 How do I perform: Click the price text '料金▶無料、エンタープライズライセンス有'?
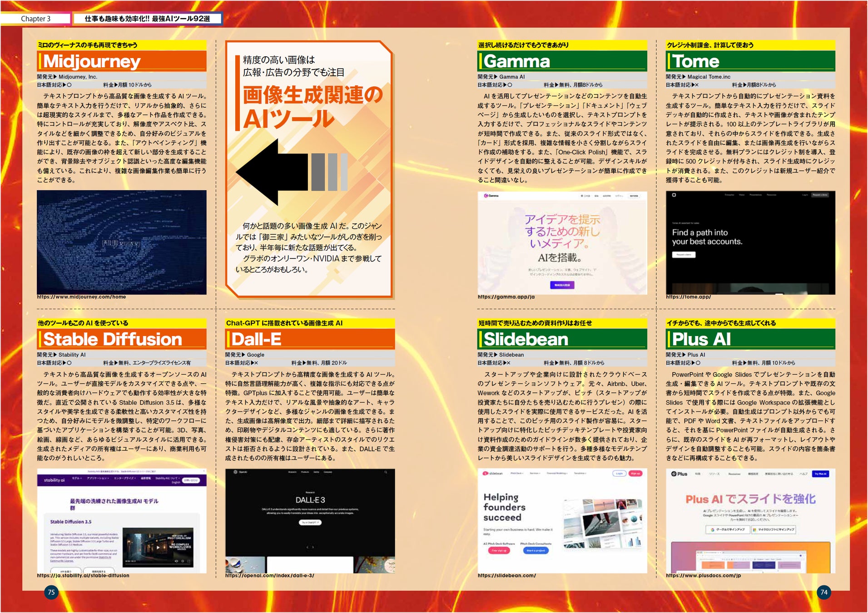pyautogui.click(x=147, y=363)
